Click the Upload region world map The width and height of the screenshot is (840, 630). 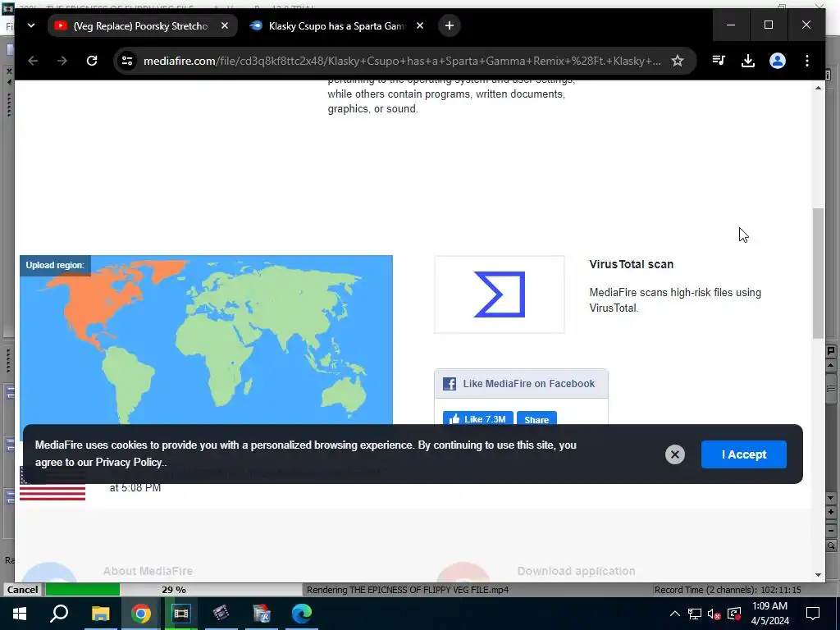click(x=206, y=340)
